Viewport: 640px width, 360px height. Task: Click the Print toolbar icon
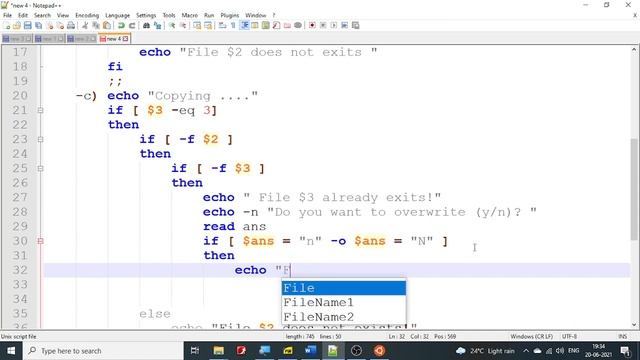coord(71,25)
